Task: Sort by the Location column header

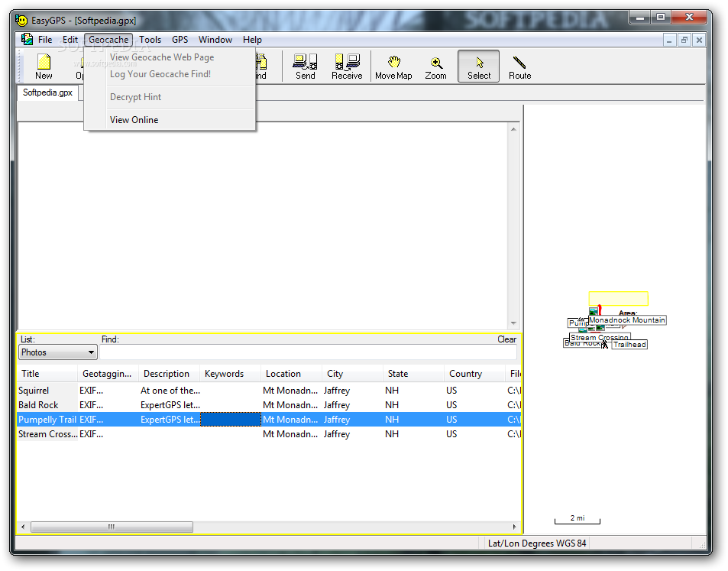Action: pos(291,374)
